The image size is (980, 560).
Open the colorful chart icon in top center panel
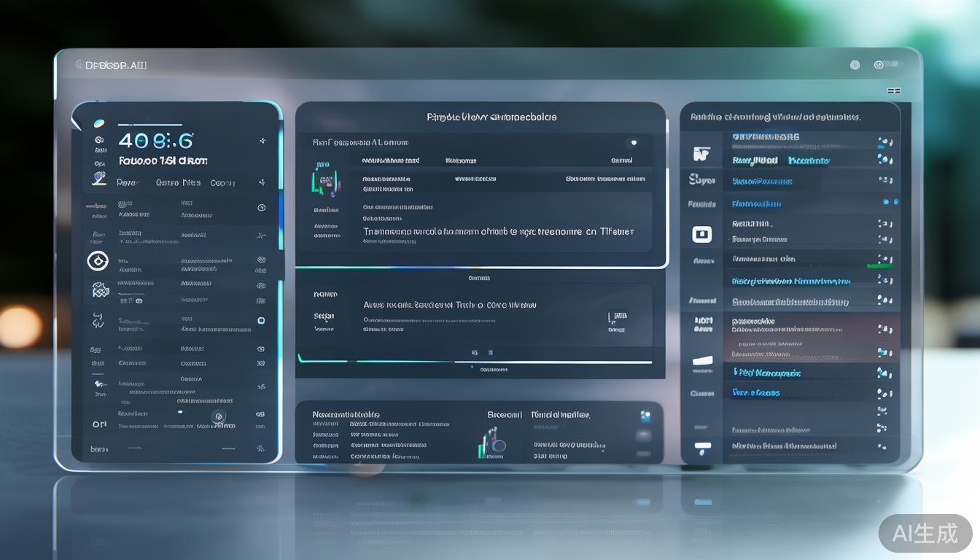point(324,179)
